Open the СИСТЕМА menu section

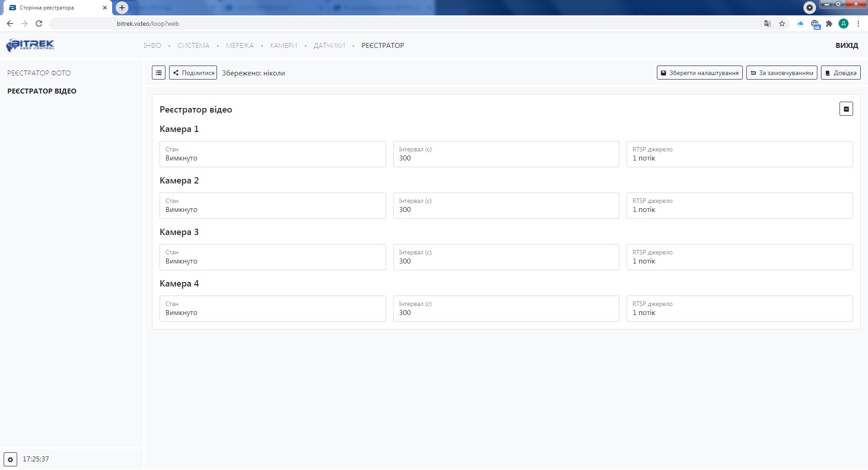click(x=193, y=46)
